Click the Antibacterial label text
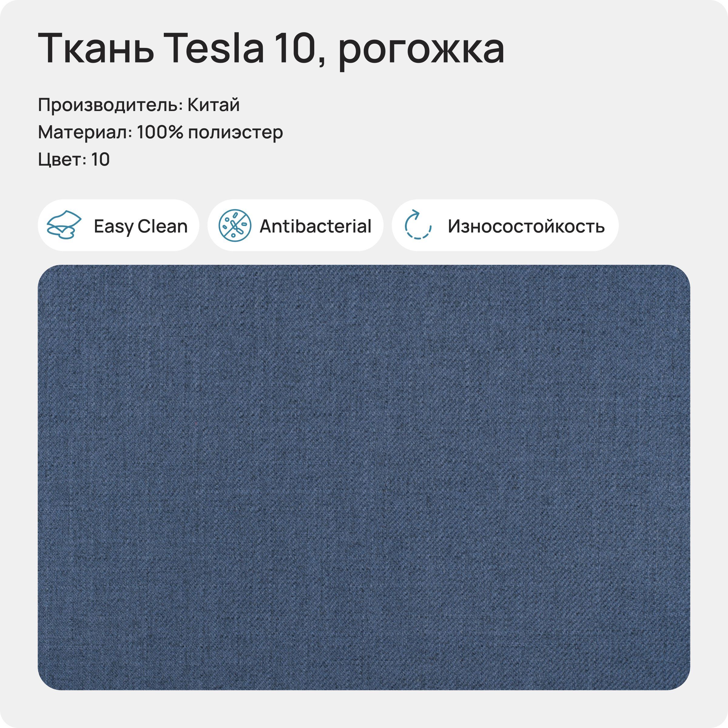728x728 pixels. pyautogui.click(x=315, y=226)
